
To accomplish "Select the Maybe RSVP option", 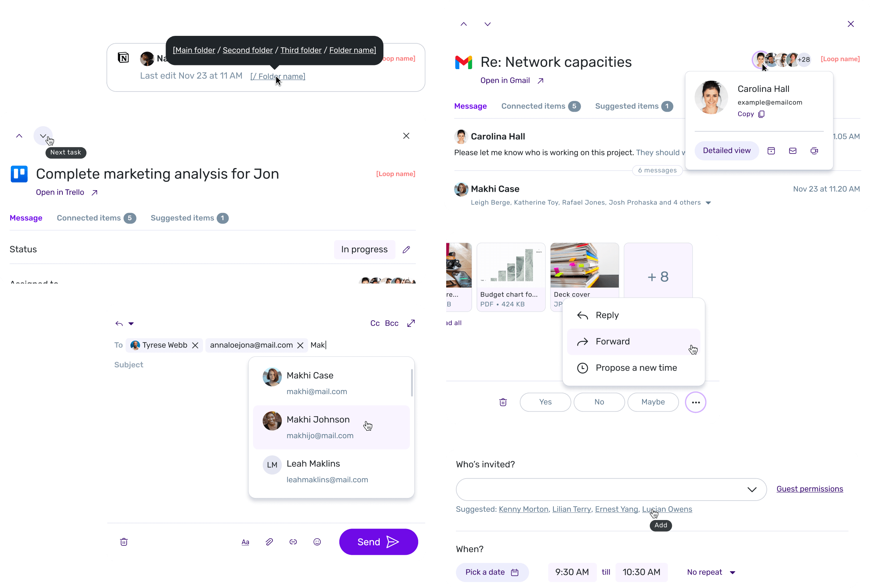I will [653, 402].
